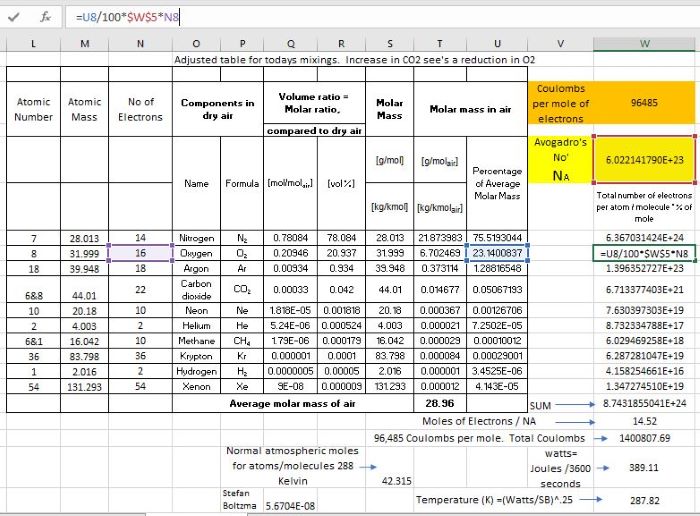
Task: Click Xenon electrons total 1.347274510E+19
Action: [x=644, y=387]
